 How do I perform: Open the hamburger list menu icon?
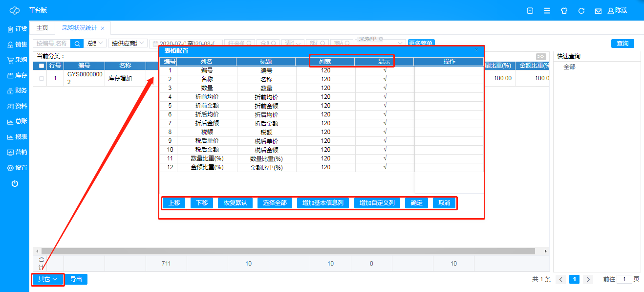click(x=547, y=10)
